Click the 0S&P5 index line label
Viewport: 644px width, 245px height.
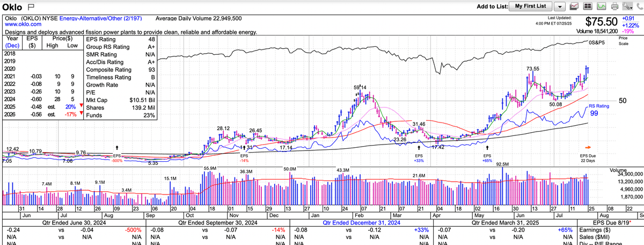597,41
